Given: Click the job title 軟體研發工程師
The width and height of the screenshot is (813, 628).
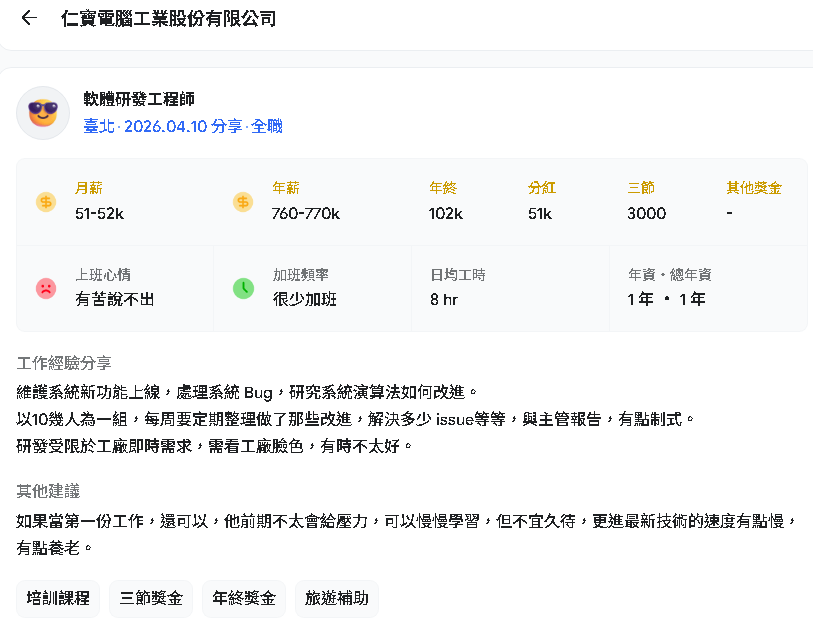Looking at the screenshot, I should (x=139, y=99).
